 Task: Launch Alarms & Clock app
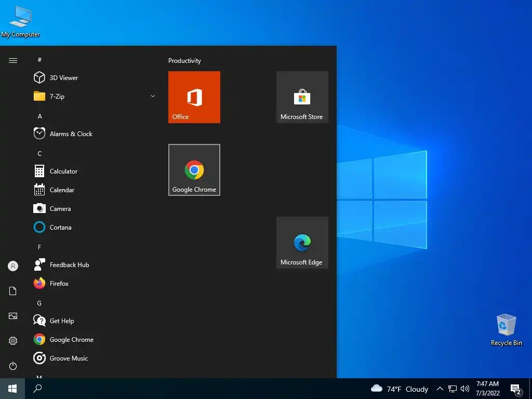click(95, 134)
